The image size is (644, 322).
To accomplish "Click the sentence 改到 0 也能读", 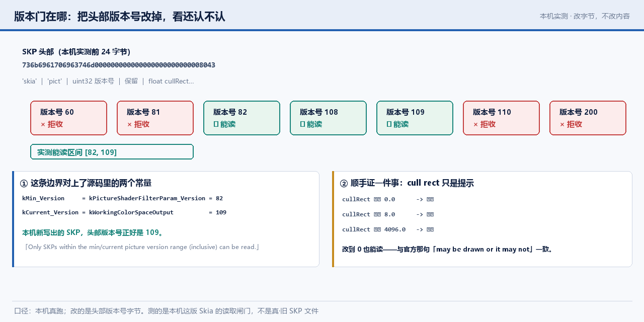I will (x=449, y=249).
